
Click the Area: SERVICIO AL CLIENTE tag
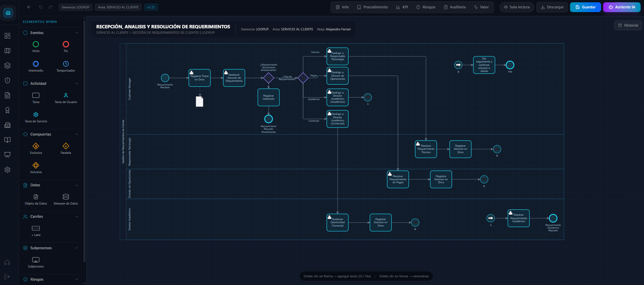(x=118, y=7)
